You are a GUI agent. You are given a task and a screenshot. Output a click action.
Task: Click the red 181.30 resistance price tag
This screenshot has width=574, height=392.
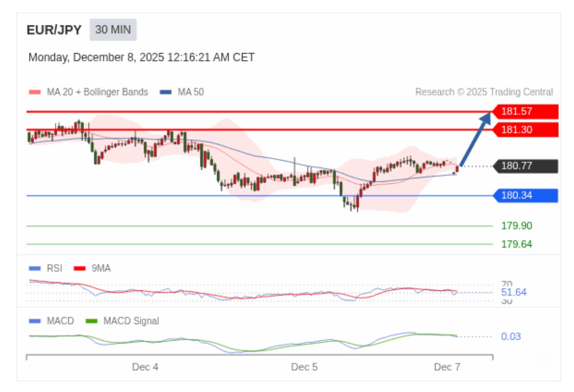pyautogui.click(x=526, y=130)
